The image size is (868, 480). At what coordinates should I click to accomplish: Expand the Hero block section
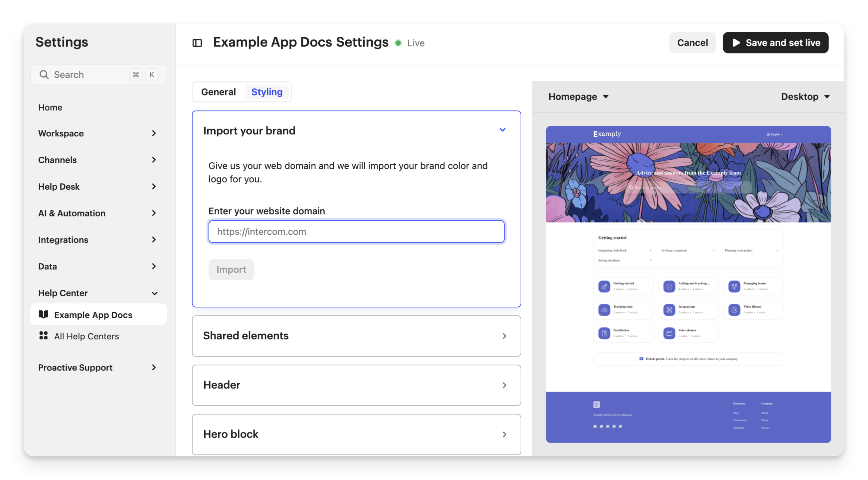click(x=504, y=434)
